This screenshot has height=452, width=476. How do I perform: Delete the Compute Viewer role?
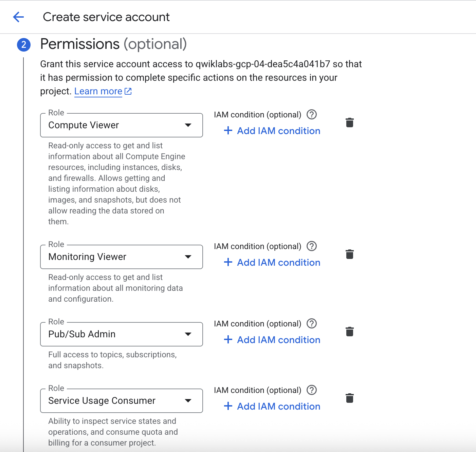coord(350,123)
